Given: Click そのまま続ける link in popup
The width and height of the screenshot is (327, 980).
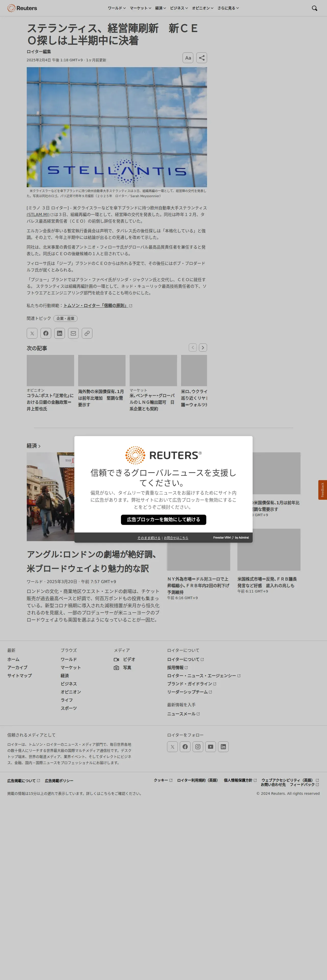Looking at the screenshot, I should tap(149, 538).
